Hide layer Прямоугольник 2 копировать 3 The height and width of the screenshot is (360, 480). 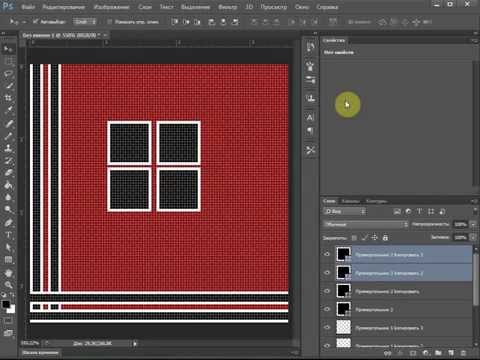coord(327,254)
